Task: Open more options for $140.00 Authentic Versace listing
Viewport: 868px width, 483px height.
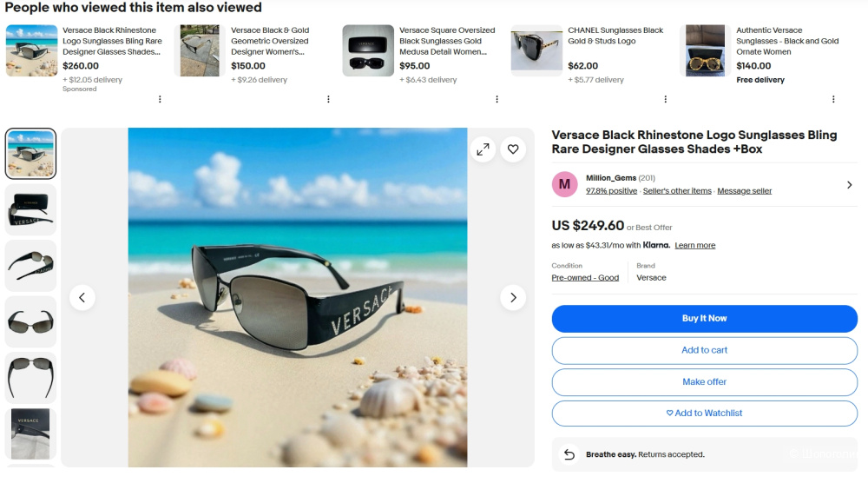Action: click(833, 99)
